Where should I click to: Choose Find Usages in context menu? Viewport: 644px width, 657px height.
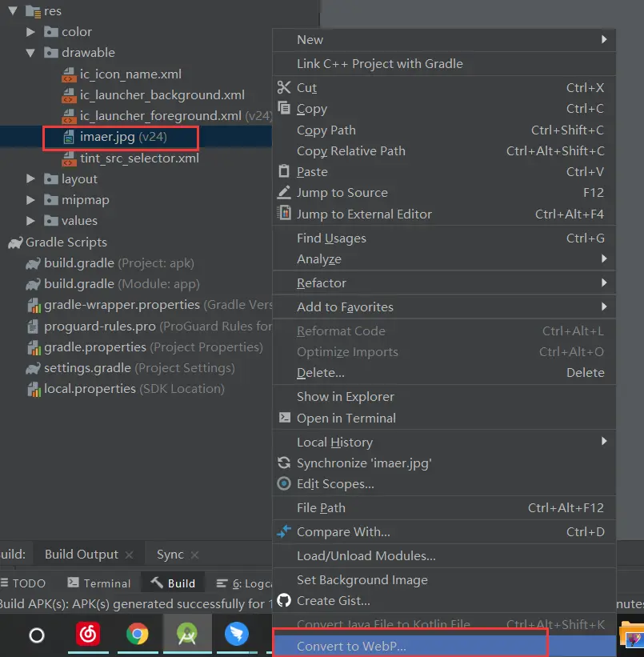tap(444, 238)
